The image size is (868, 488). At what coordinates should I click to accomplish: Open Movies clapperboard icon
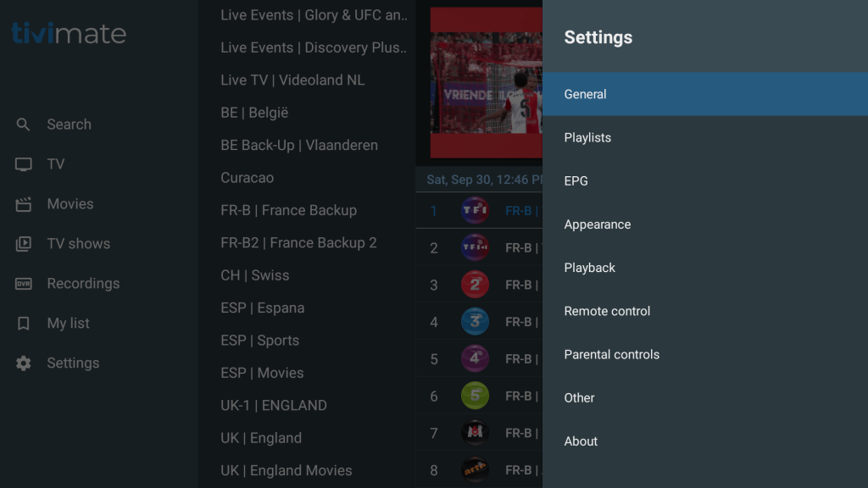tap(24, 204)
